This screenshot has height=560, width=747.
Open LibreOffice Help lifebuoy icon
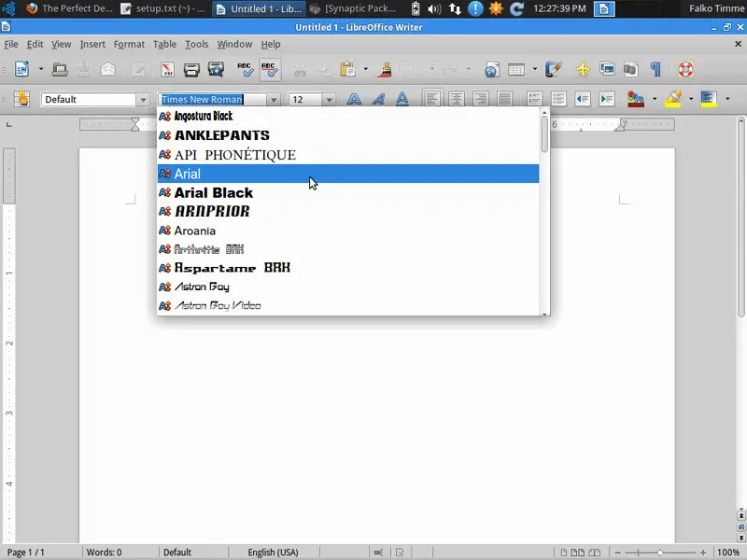click(x=685, y=69)
